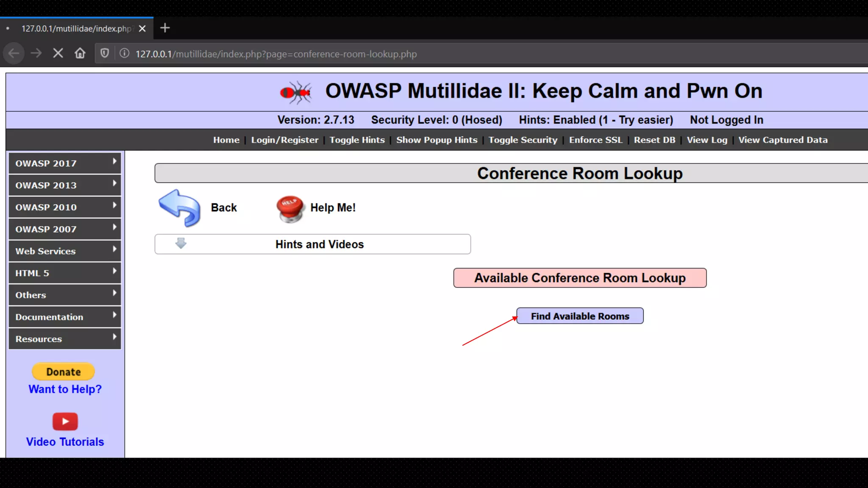Image resolution: width=868 pixels, height=488 pixels.
Task: Click Find Available Rooms button
Action: 580,316
